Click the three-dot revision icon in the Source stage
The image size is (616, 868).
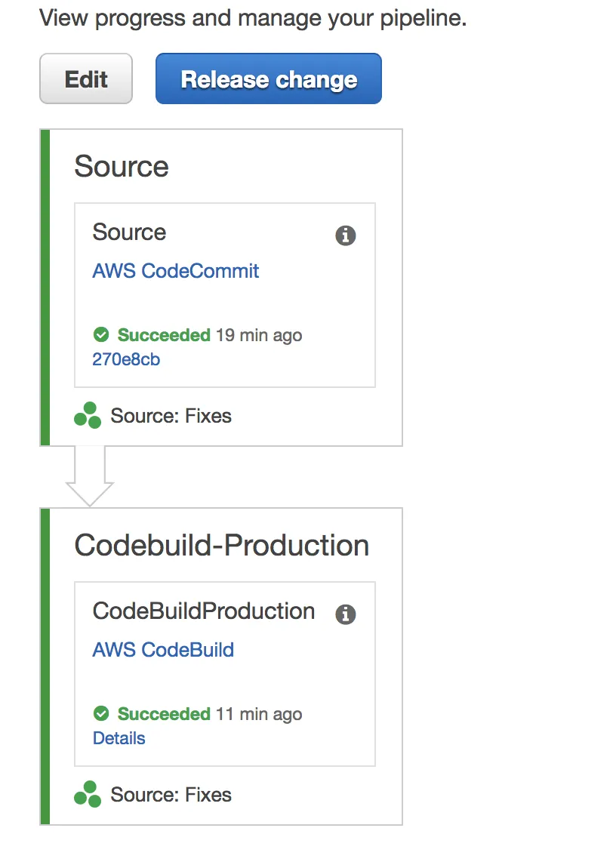[x=88, y=416]
